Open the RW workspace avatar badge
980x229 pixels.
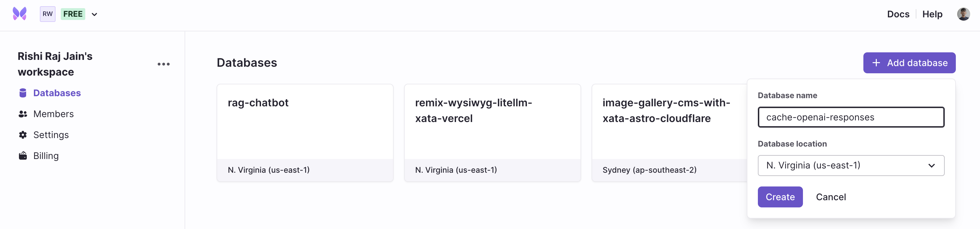48,14
